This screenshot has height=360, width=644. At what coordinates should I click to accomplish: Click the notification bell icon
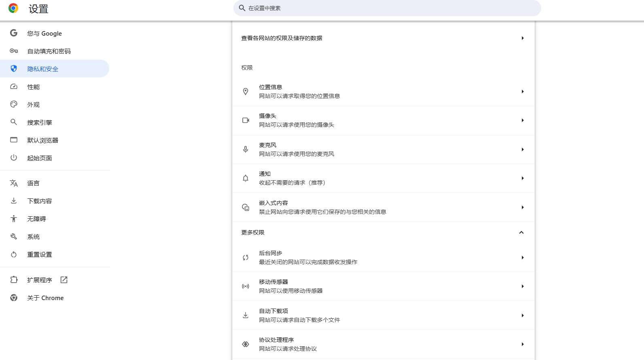[x=246, y=178]
